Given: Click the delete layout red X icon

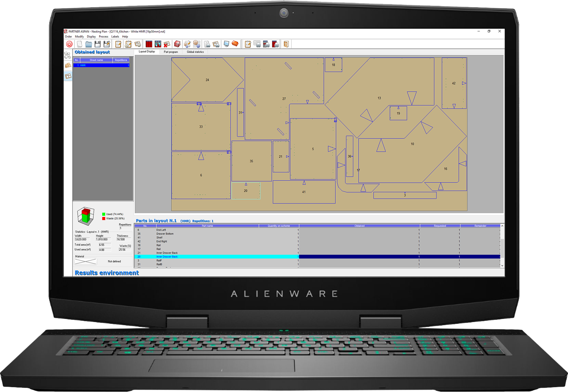Looking at the screenshot, I should (167, 44).
